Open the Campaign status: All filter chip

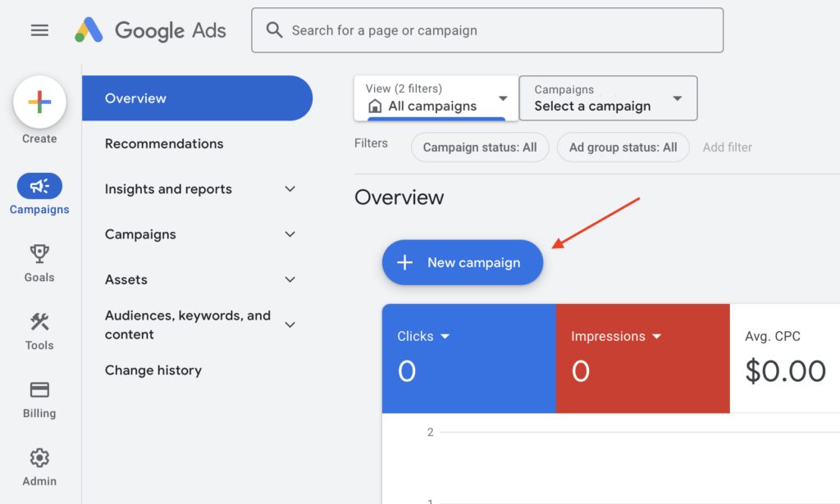[x=479, y=148]
